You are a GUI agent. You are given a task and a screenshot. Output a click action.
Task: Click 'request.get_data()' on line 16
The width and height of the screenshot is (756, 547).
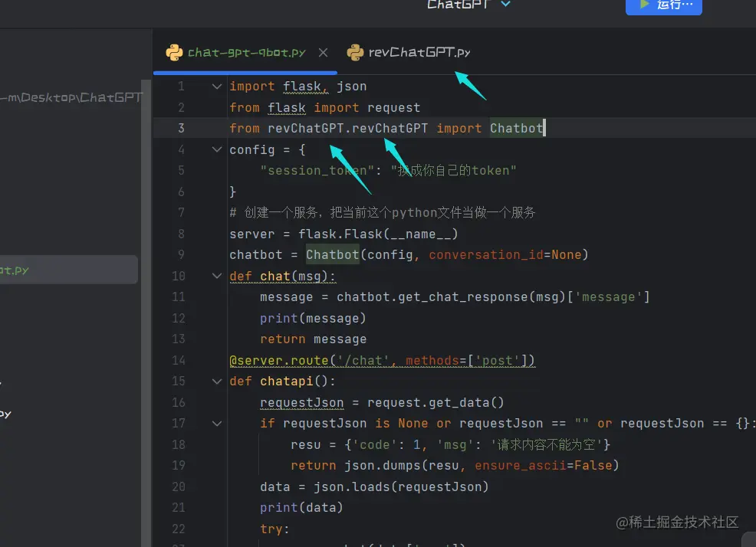[x=436, y=402]
